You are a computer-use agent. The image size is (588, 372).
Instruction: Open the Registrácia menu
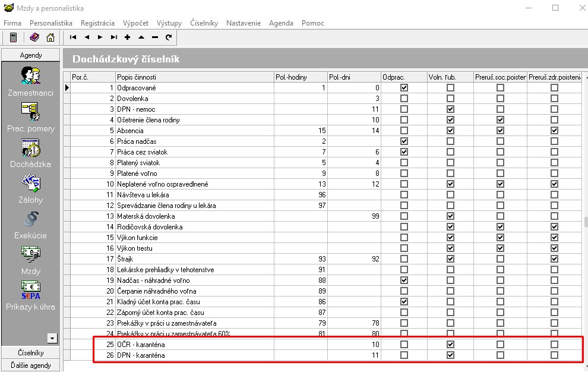pyautogui.click(x=97, y=23)
